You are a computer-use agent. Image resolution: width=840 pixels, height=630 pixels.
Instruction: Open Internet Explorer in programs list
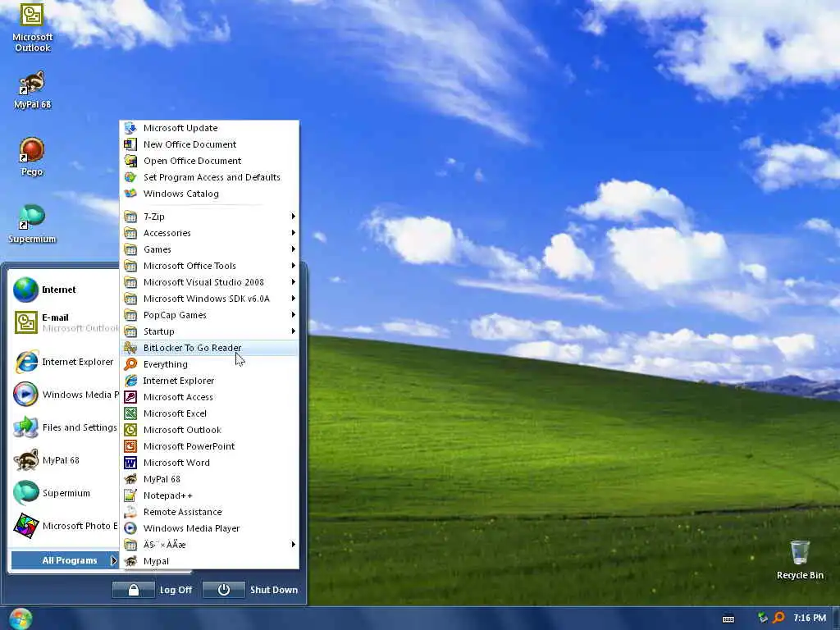coord(209,381)
